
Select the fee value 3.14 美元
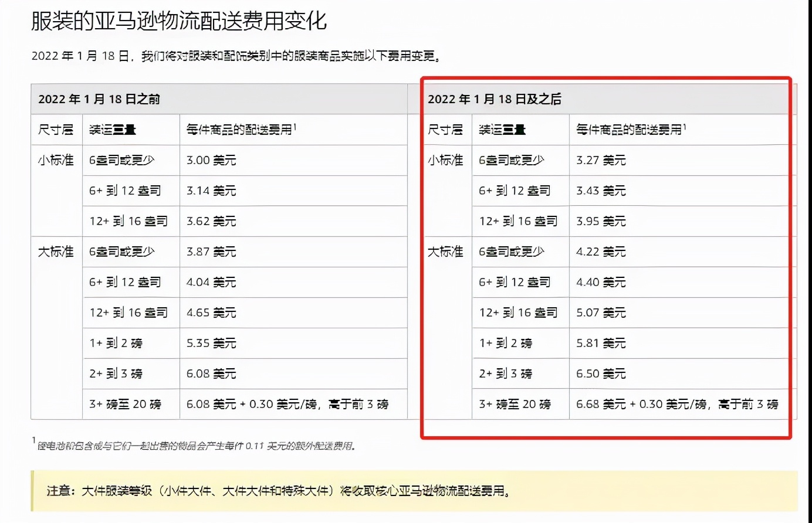coord(211,191)
